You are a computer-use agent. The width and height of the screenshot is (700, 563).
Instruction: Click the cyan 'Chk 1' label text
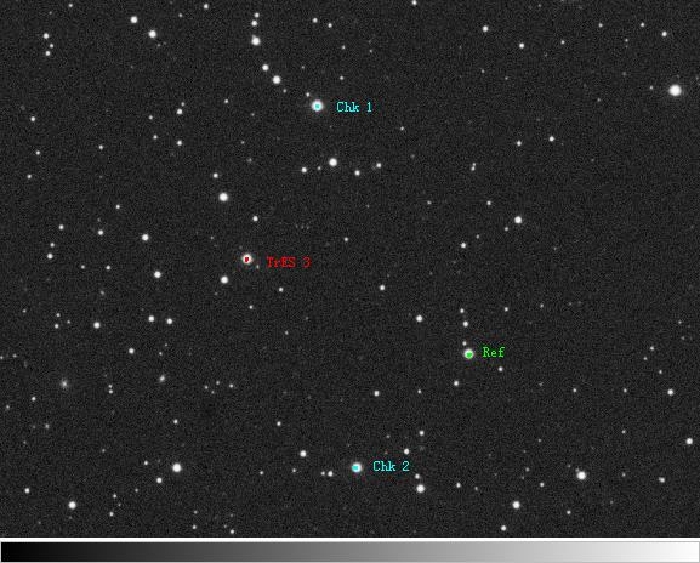coord(354,107)
